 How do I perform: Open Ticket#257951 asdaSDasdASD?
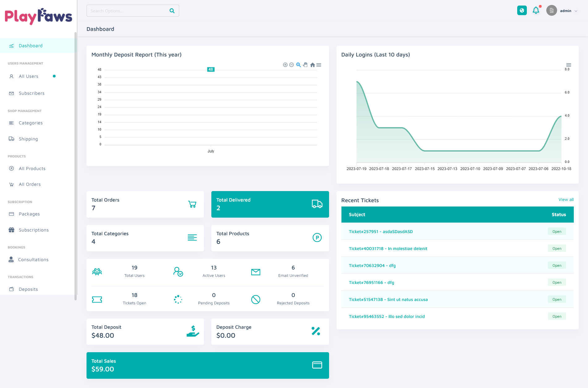point(381,232)
